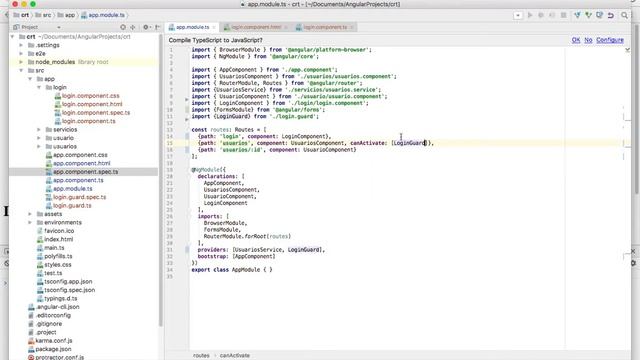Click the file icon of karma.conf.js
This screenshot has width=640, height=360.
(x=31, y=340)
